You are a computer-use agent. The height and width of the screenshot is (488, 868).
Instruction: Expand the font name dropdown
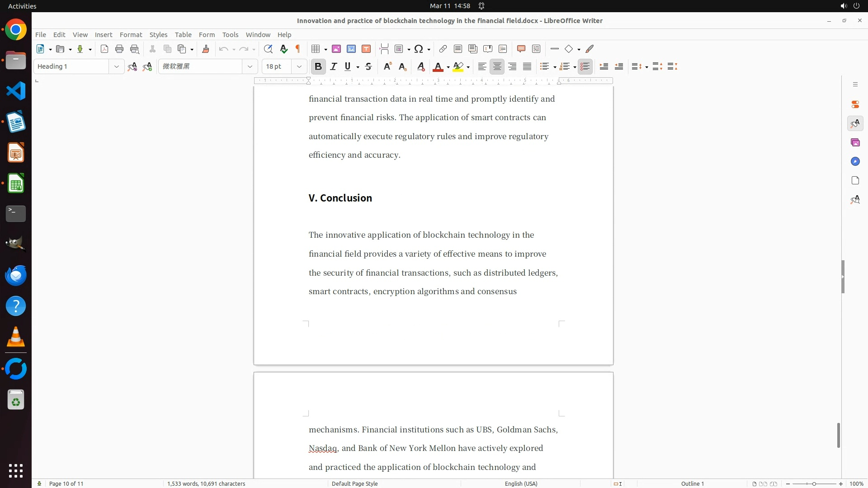[x=250, y=66]
